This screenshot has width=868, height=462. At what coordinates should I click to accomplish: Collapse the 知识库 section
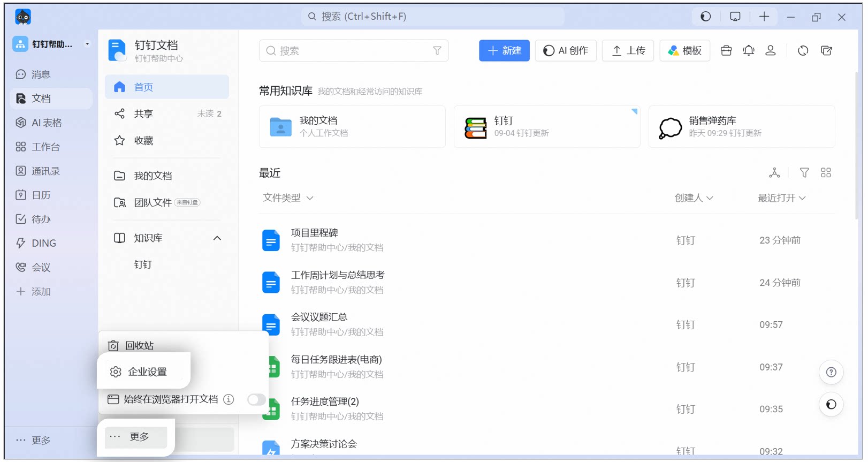[217, 238]
